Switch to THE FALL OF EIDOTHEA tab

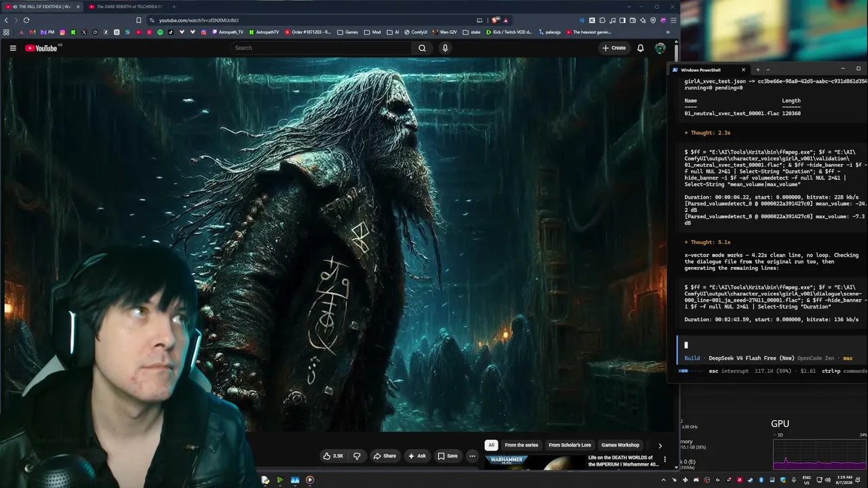point(42,7)
